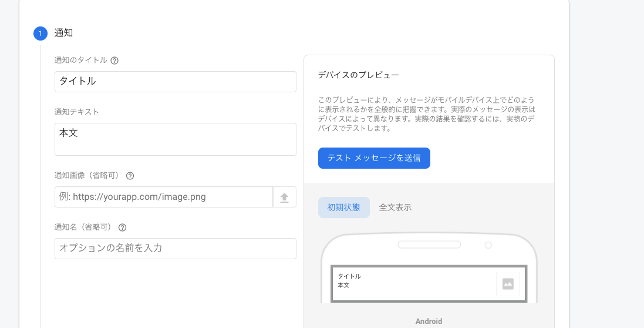Click the 通知テキスト text area
The width and height of the screenshot is (644, 328).
[x=176, y=139]
